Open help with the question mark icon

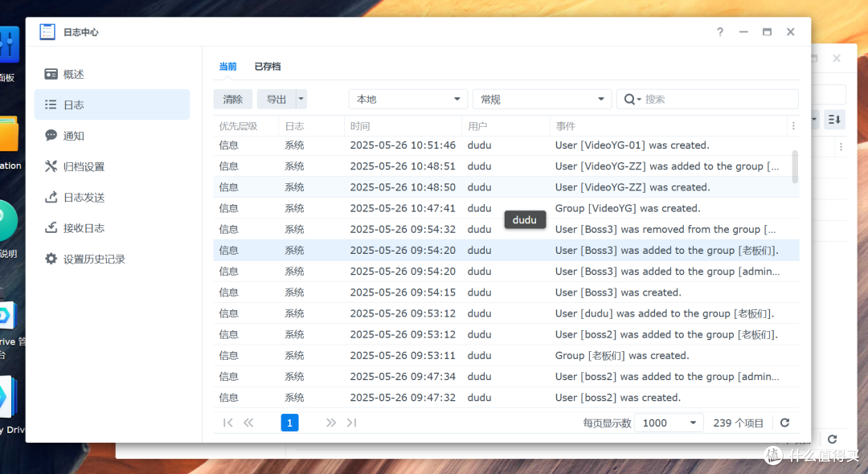(719, 32)
